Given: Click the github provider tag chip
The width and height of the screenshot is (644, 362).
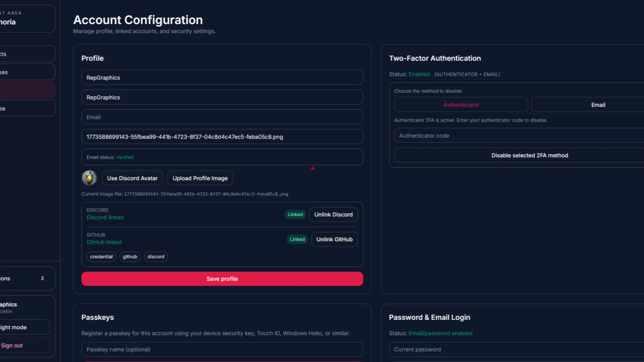Looking at the screenshot, I should point(130,257).
